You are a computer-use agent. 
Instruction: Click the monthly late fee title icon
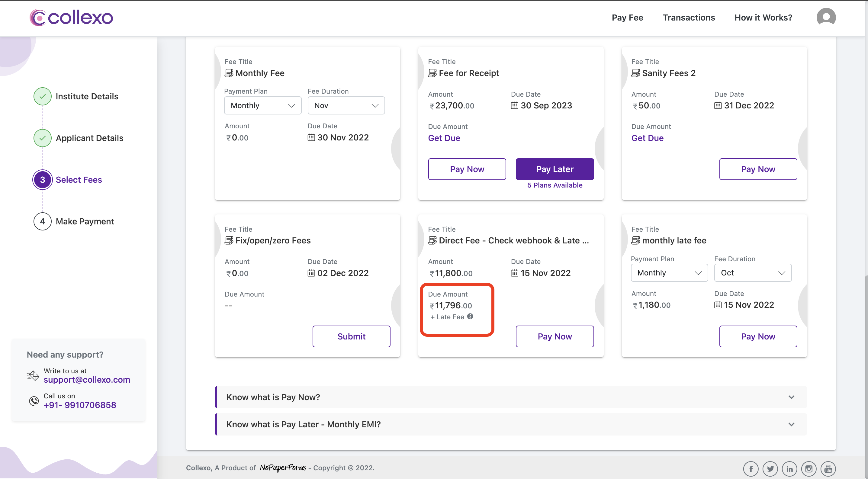636,240
